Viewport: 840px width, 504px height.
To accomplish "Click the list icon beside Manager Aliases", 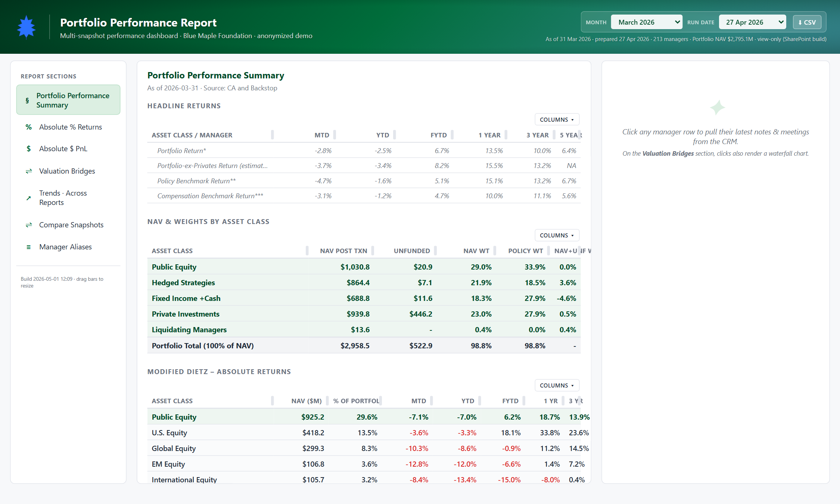I will pos(28,247).
